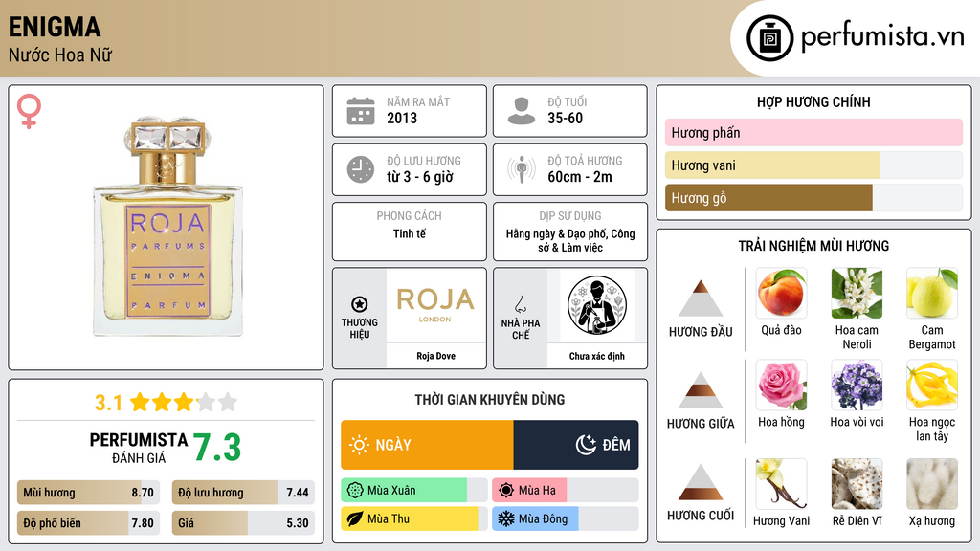Image resolution: width=980 pixels, height=551 pixels.
Task: Open the Xạ hương musk note image
Action: [x=932, y=484]
